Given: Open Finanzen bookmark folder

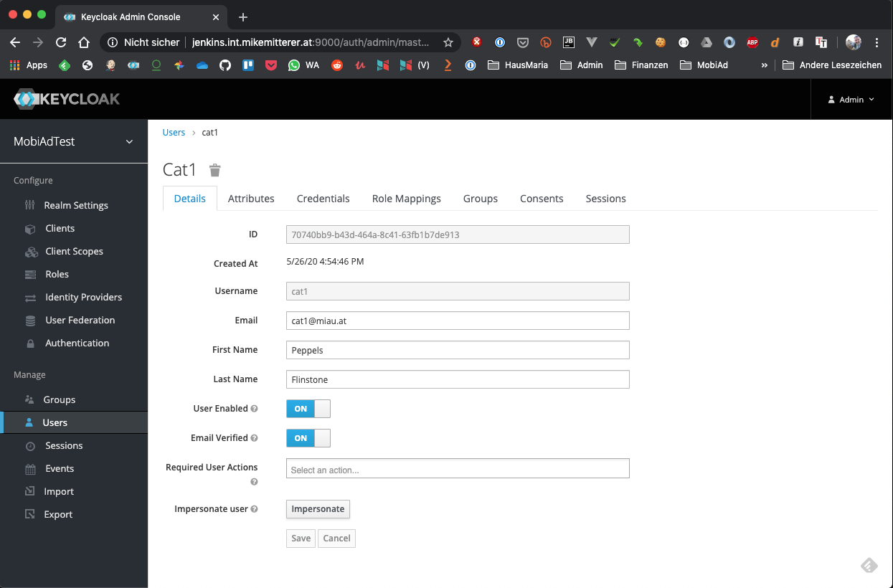Looking at the screenshot, I should click(641, 65).
